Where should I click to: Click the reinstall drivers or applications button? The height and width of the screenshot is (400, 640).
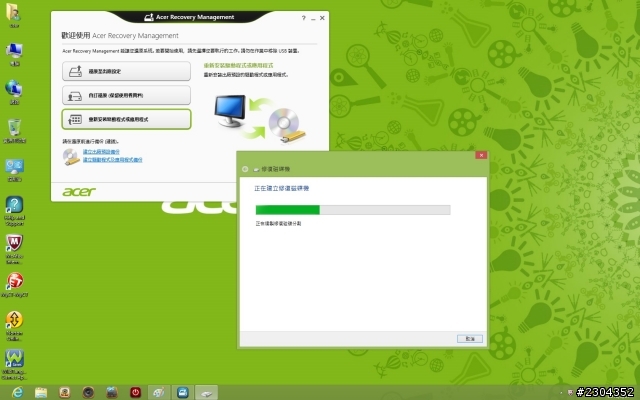tap(127, 119)
